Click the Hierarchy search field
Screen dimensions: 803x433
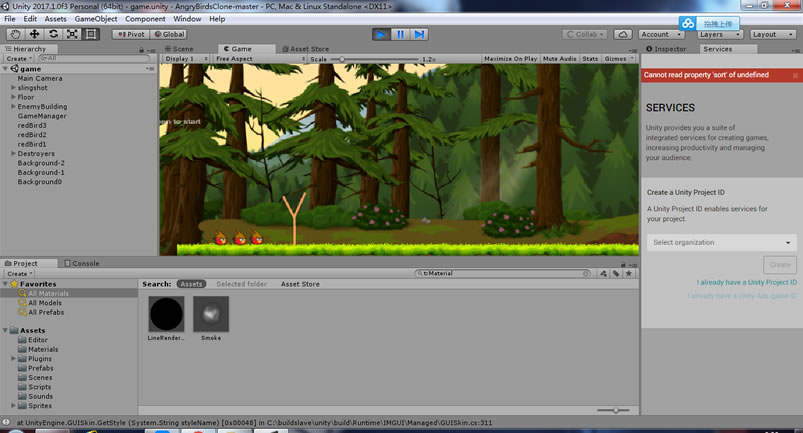point(93,59)
